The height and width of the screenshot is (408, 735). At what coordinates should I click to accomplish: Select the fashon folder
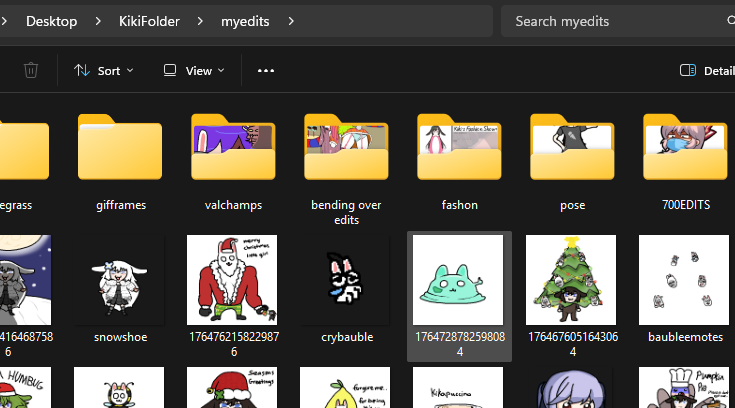pos(459,150)
